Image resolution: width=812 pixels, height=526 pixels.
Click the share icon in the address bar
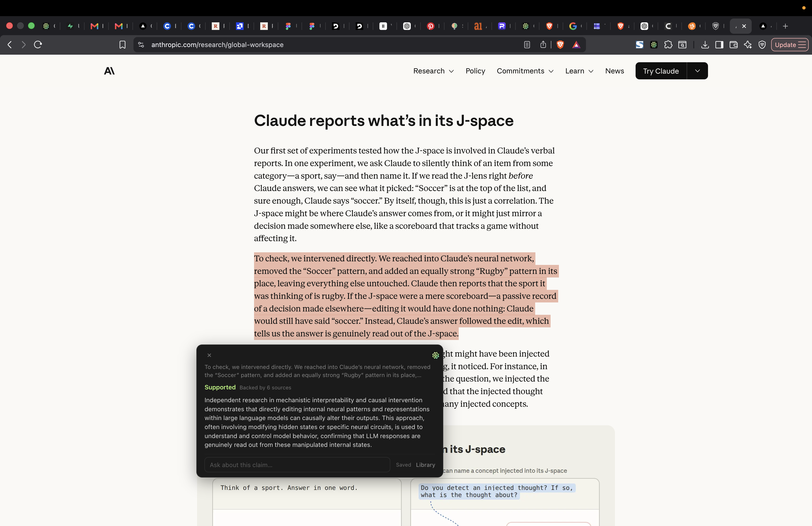(543, 45)
